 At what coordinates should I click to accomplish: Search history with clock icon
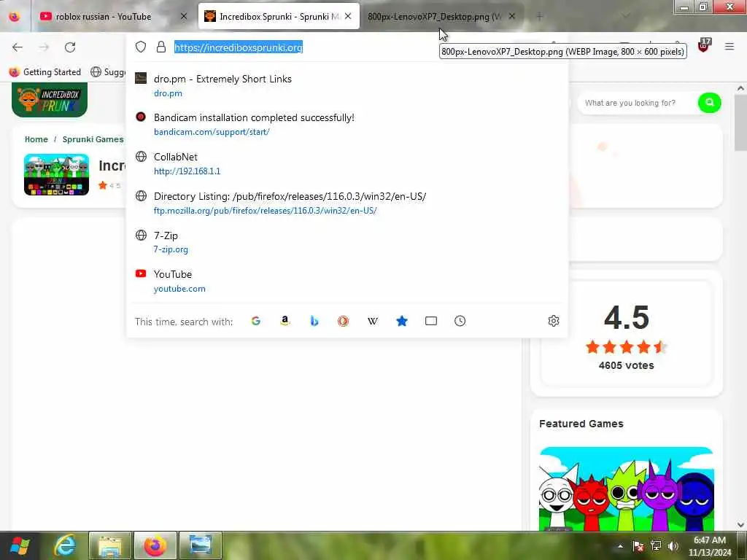460,321
